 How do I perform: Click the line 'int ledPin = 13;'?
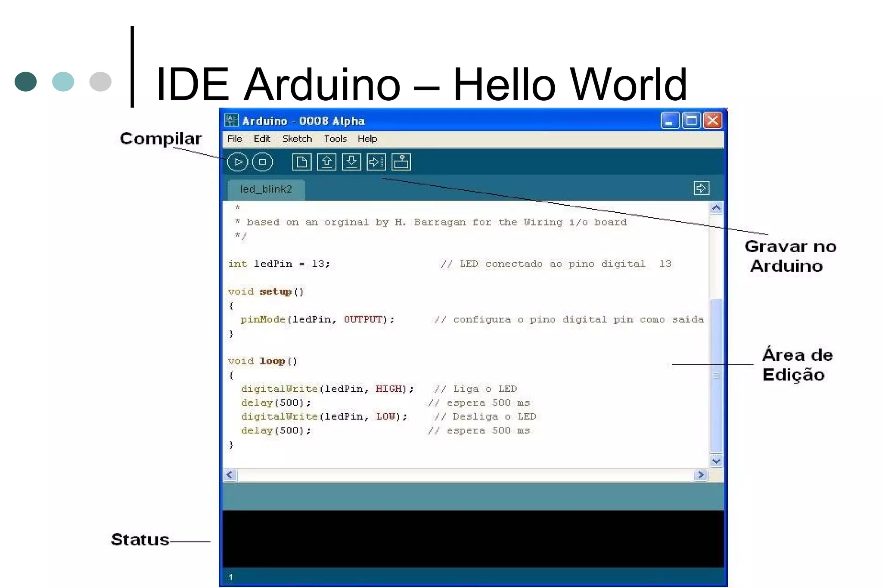click(279, 264)
